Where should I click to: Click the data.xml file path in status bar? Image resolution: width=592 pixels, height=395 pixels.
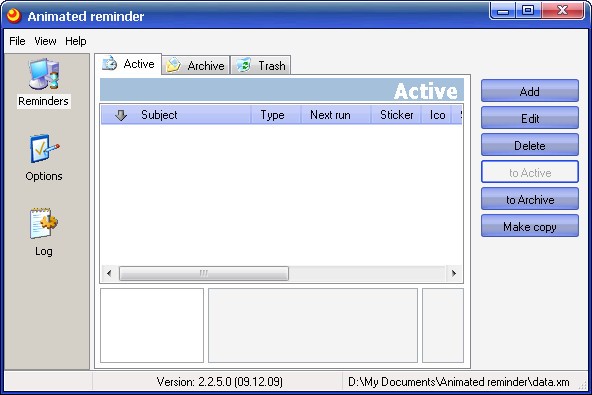point(458,382)
